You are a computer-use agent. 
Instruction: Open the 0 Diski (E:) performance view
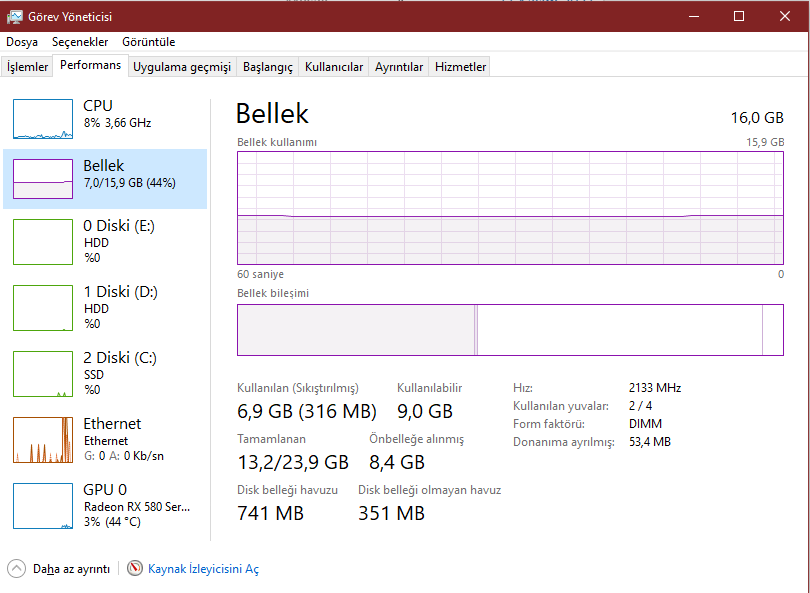[43, 241]
